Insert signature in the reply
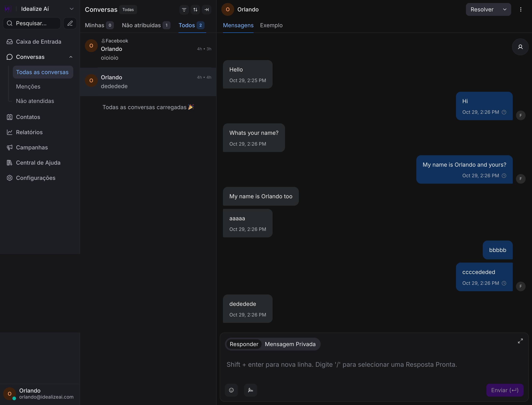532x405 pixels. (x=250, y=390)
